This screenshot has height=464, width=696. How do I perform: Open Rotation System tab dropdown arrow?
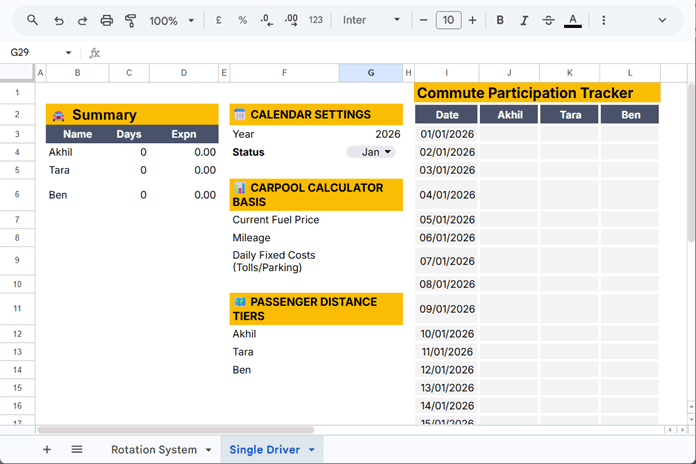tap(208, 450)
